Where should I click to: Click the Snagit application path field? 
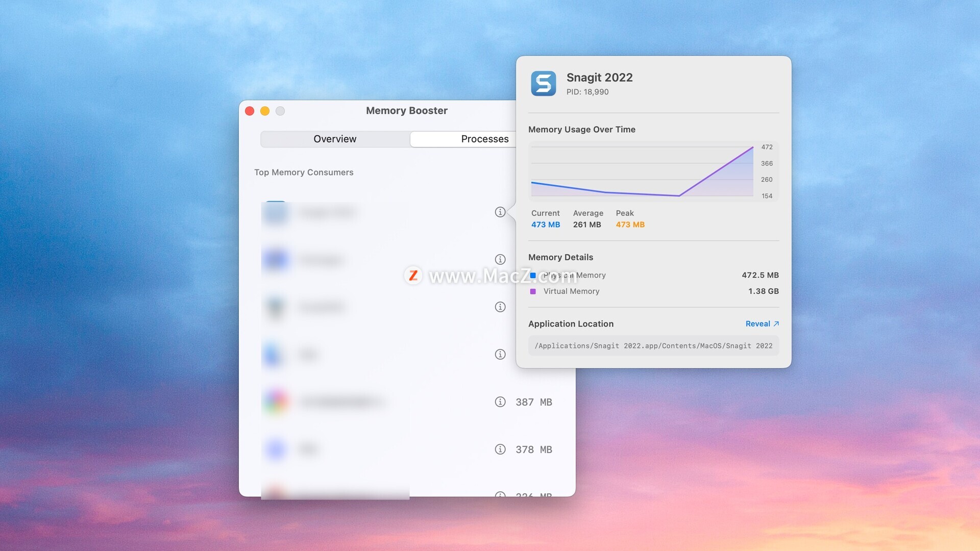653,346
